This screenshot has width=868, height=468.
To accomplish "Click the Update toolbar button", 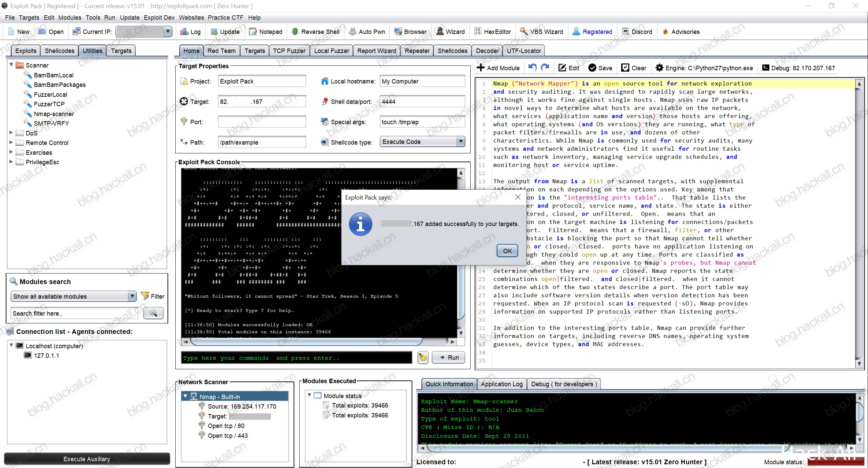I will [x=225, y=32].
